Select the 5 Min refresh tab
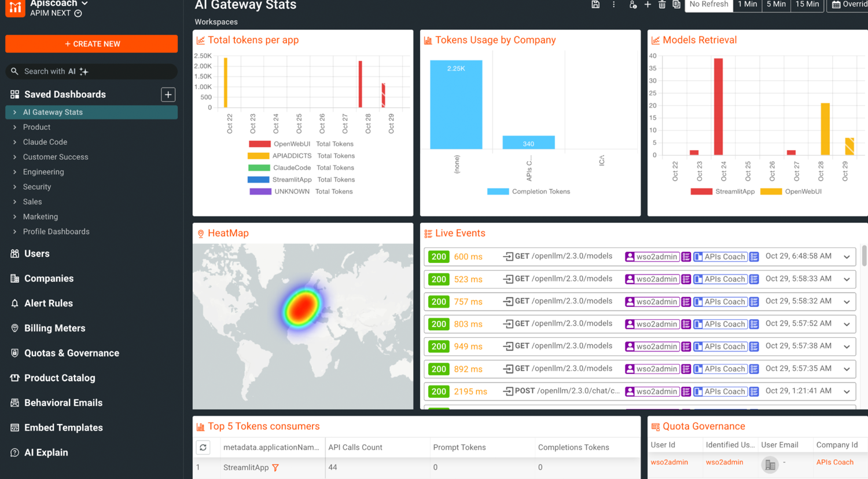Screen dimensions: 868x479 (775, 5)
